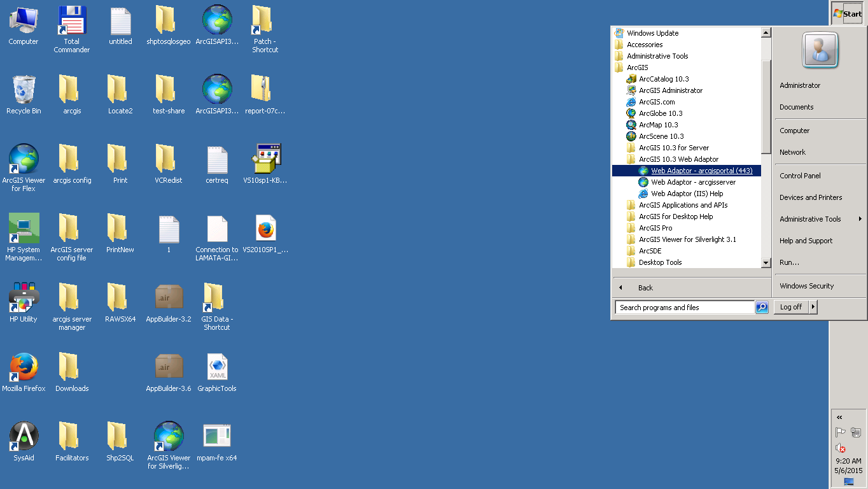Select the untitled text file icon

click(x=120, y=25)
